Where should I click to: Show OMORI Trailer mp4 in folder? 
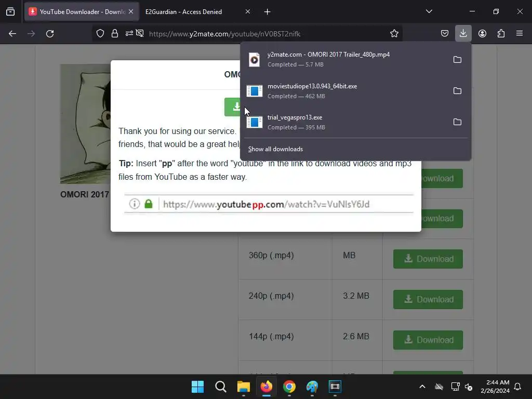pos(457,60)
